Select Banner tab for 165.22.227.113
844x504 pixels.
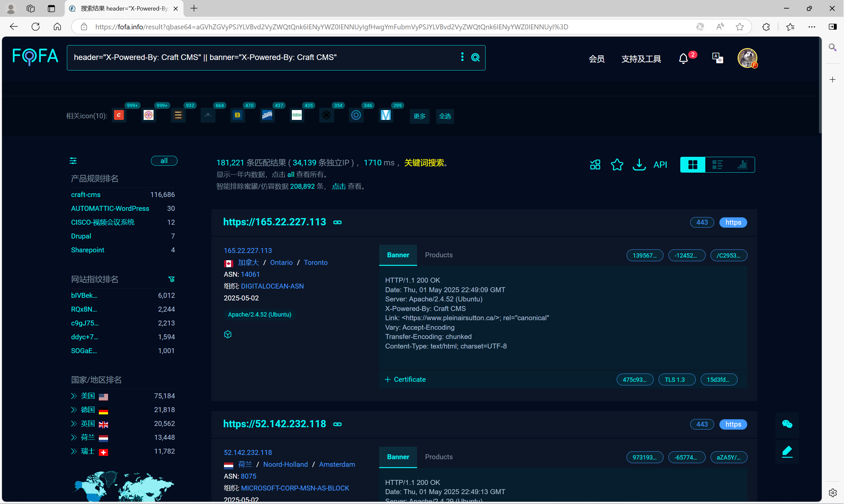point(398,255)
